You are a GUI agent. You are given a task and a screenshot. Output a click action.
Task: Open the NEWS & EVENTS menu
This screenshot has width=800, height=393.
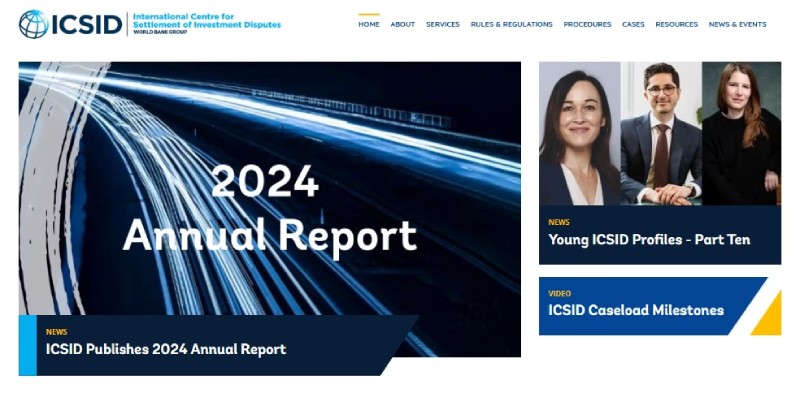click(x=737, y=24)
